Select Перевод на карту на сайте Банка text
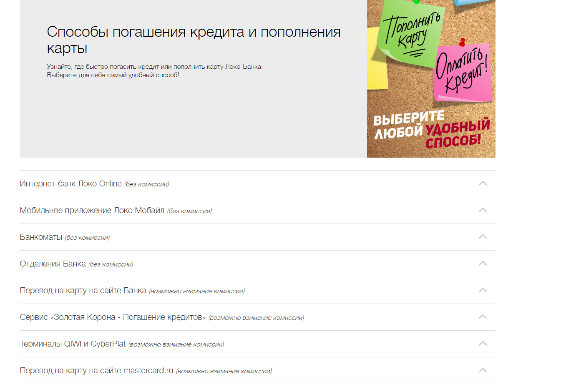 (83, 291)
